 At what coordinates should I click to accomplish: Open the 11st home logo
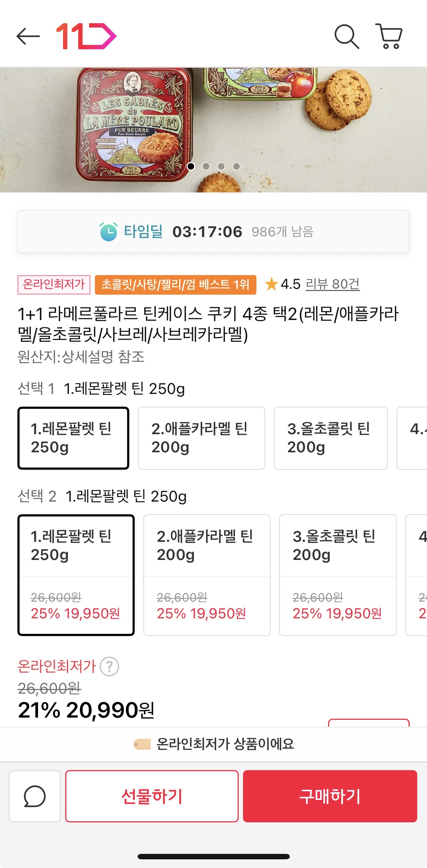(x=86, y=36)
